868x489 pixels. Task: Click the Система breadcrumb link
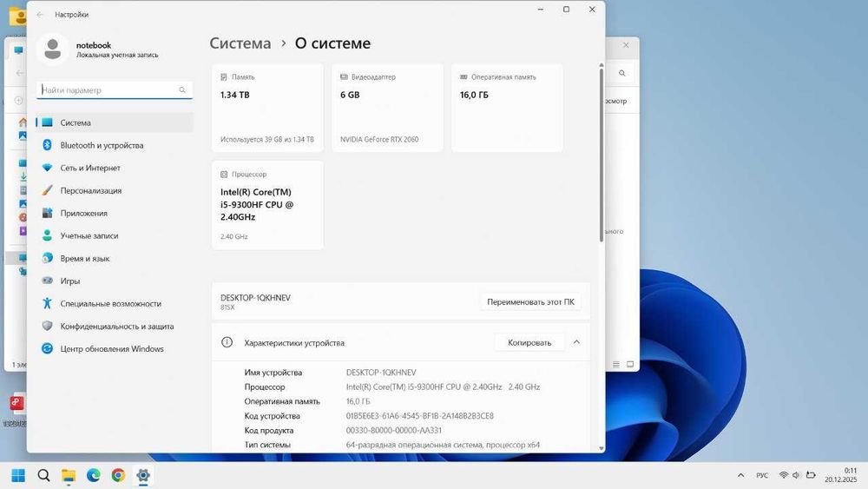pyautogui.click(x=240, y=43)
